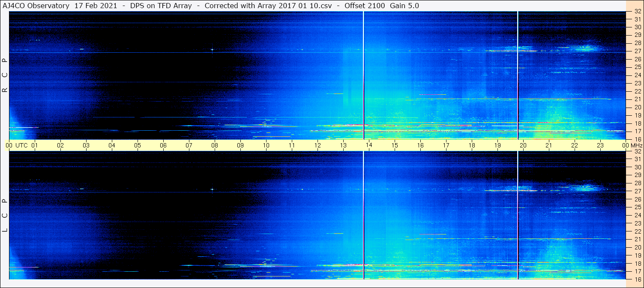This screenshot has width=644, height=288.
Task: Click RCP panel frequency label '30'
Action: pyautogui.click(x=638, y=27)
